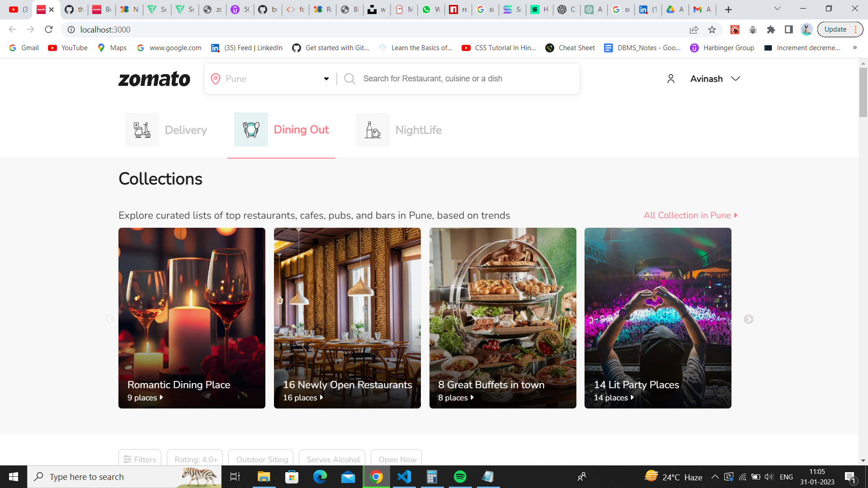
Task: Toggle the Serves Alcohol filter
Action: click(x=332, y=459)
